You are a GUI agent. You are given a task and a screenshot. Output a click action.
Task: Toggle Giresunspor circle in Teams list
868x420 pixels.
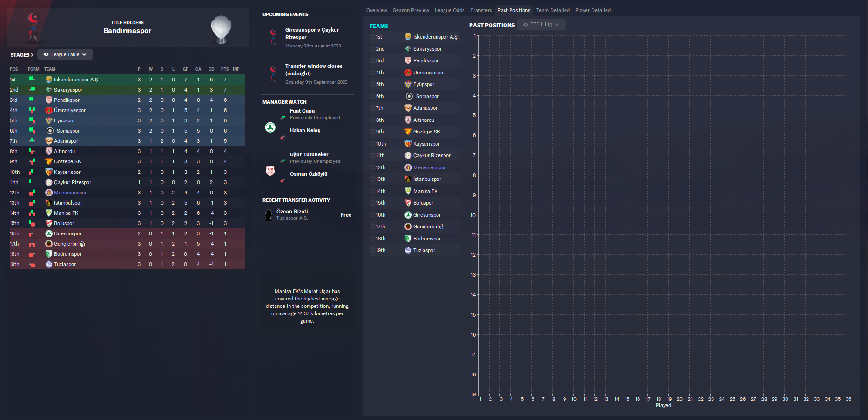pyautogui.click(x=372, y=215)
